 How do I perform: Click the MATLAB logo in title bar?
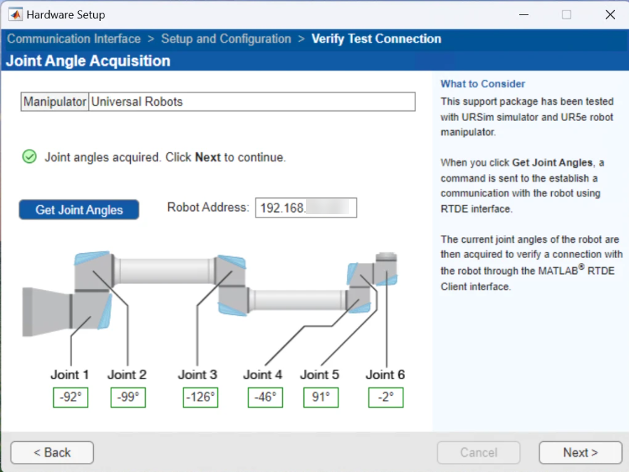point(16,15)
